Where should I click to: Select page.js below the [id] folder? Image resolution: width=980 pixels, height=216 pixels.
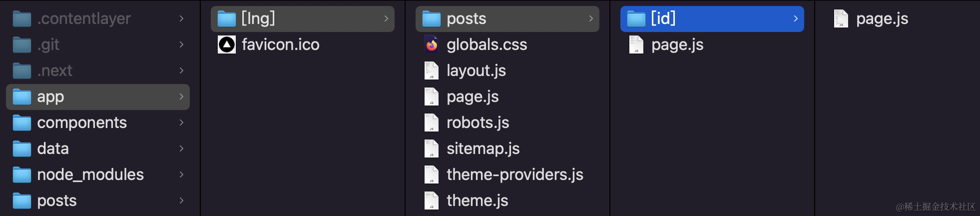[x=677, y=44]
